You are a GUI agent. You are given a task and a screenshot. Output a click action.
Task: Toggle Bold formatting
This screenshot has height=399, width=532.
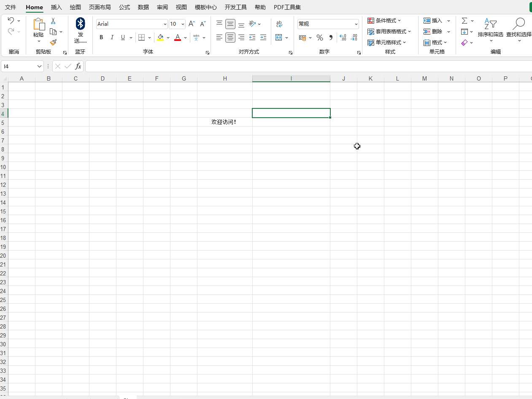coord(101,38)
